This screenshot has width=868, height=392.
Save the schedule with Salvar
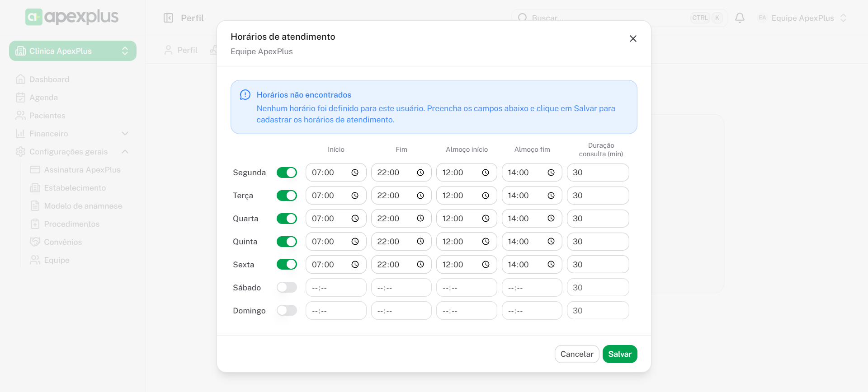coord(619,354)
